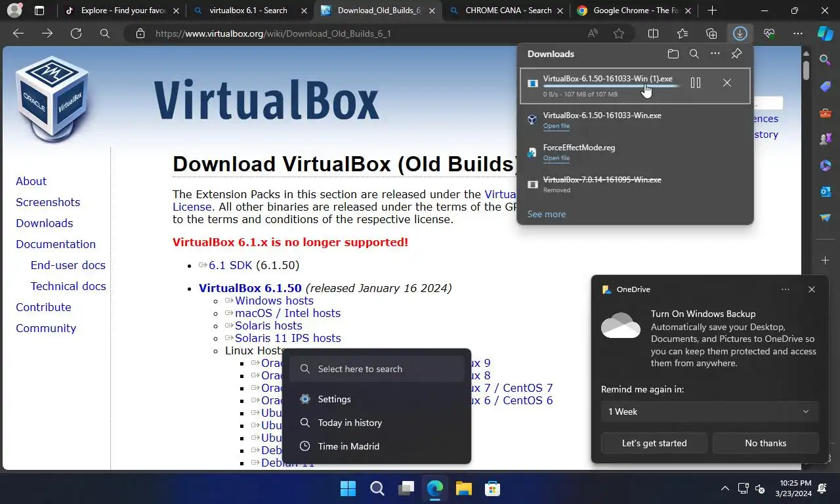Open the Collections toolbar icon
Image resolution: width=840 pixels, height=504 pixels.
point(711,33)
